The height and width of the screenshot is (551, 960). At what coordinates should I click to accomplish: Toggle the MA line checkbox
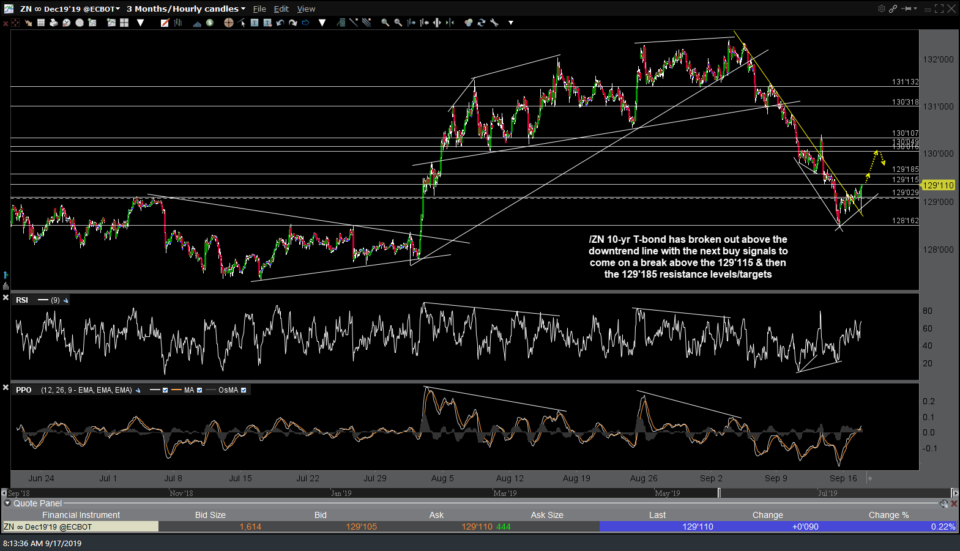click(x=198, y=388)
